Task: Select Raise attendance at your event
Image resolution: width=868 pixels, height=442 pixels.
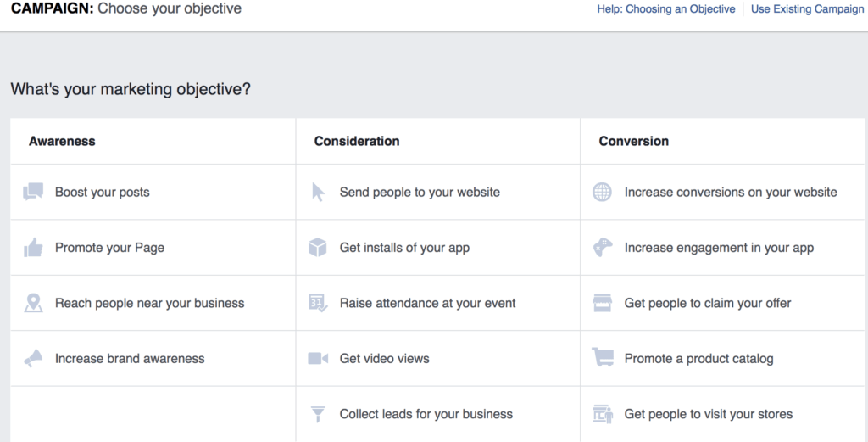Action: [438, 303]
